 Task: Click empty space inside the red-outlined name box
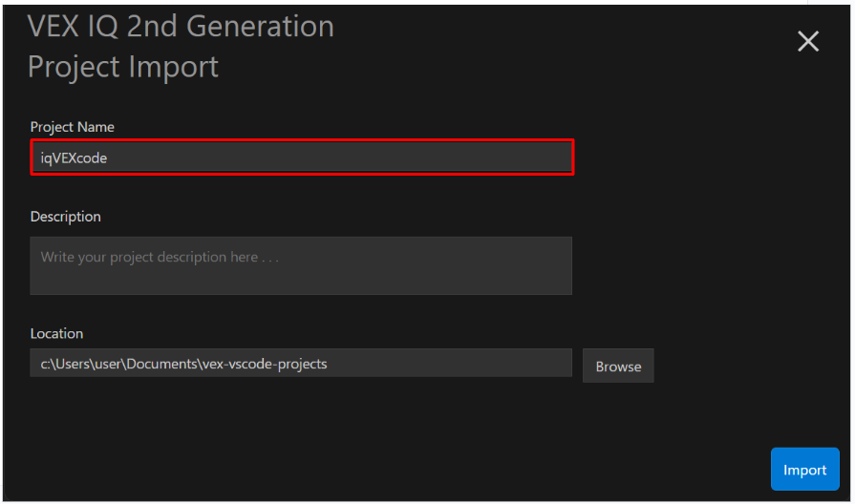pos(382,158)
